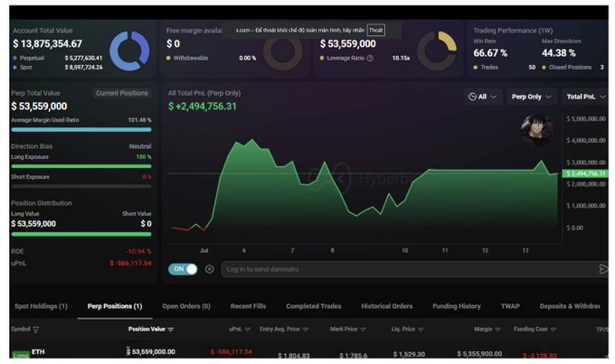
Task: Open the Total PnL dropdown
Action: coord(585,97)
